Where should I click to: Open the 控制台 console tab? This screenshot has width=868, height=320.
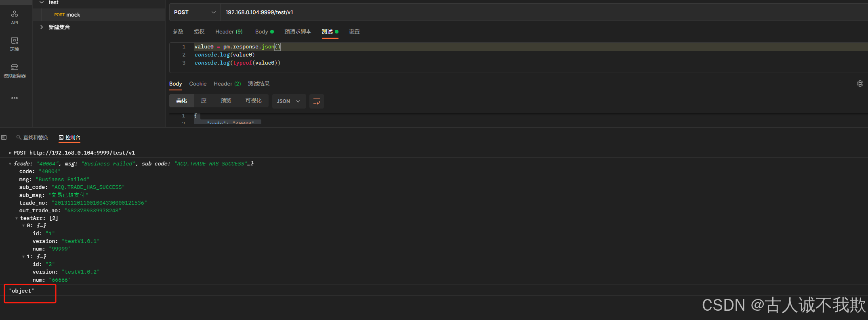click(69, 138)
